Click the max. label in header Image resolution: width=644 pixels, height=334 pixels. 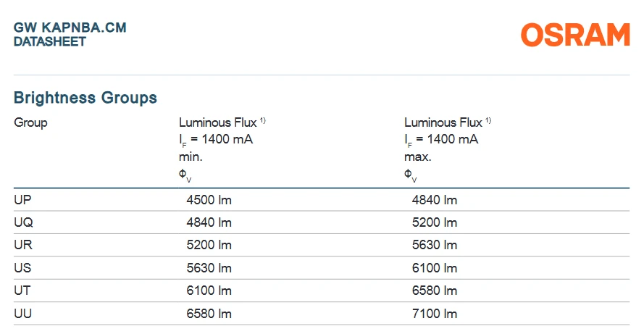(418, 157)
